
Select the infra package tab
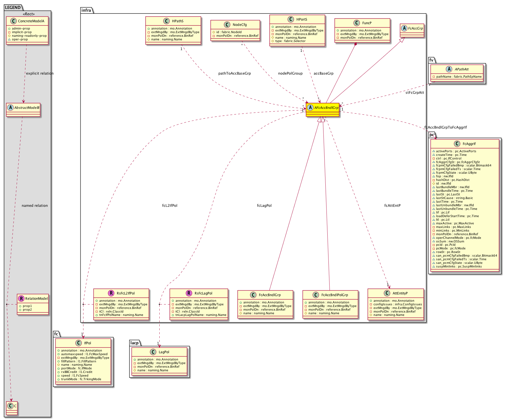(x=86, y=10)
